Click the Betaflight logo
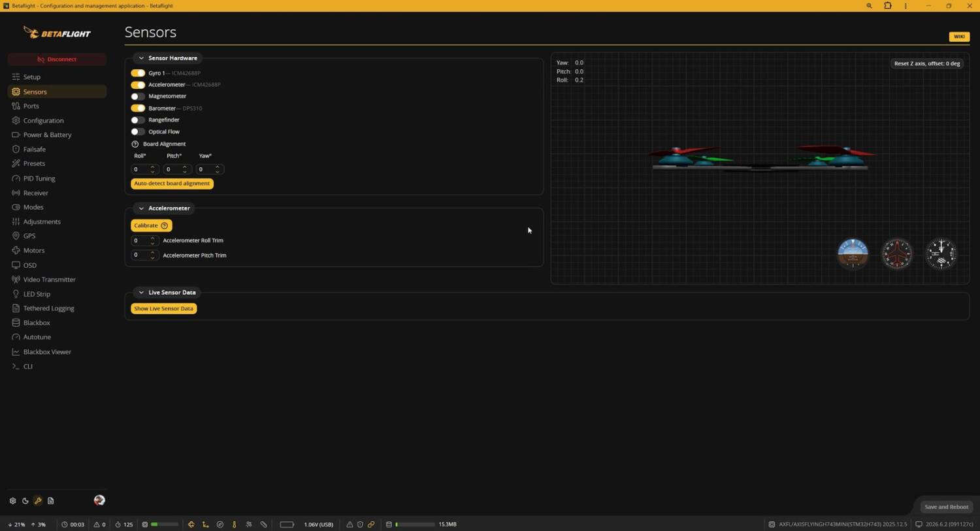 coord(57,33)
